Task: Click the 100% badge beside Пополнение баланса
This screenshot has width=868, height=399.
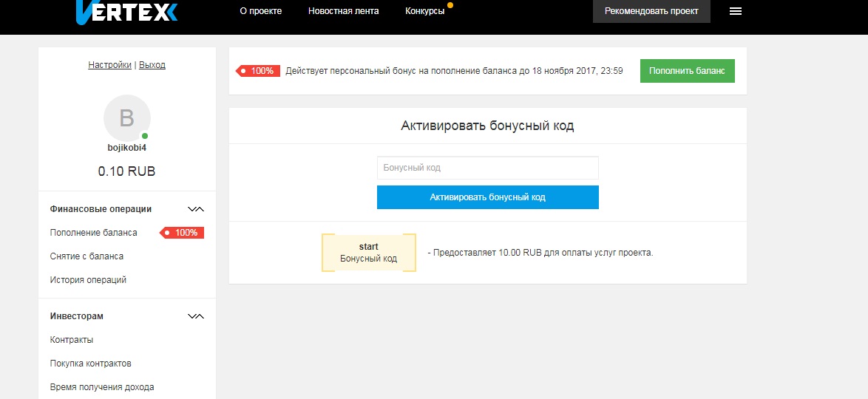Action: pos(183,233)
